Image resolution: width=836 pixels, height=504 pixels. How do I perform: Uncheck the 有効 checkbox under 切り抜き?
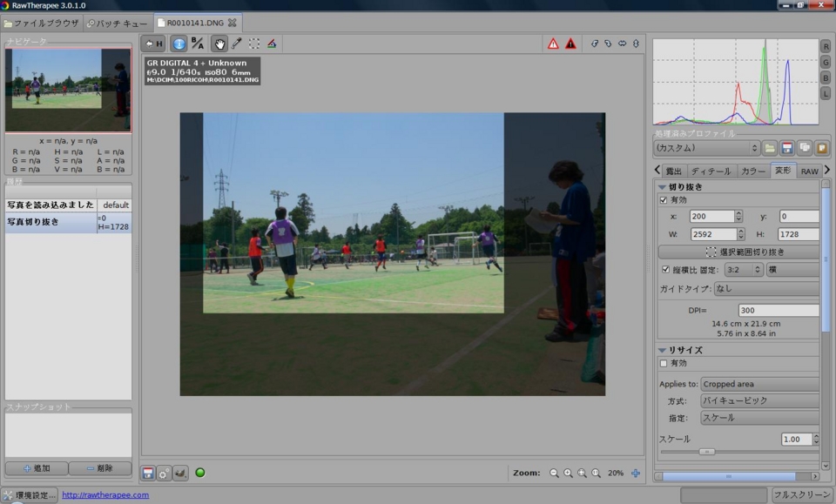[x=664, y=200]
